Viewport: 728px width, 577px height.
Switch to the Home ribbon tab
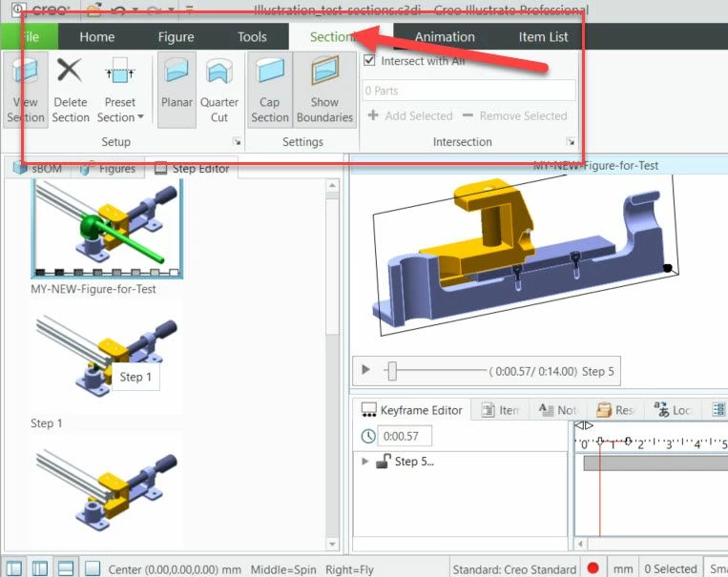pos(97,36)
